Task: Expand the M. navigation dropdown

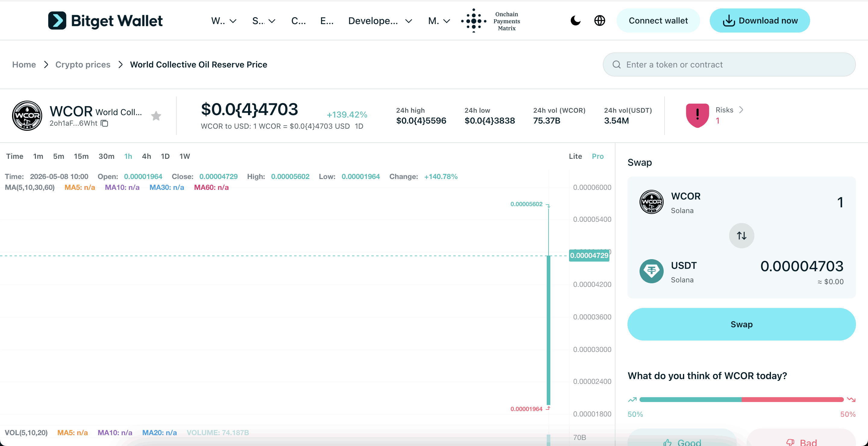Action: click(439, 21)
